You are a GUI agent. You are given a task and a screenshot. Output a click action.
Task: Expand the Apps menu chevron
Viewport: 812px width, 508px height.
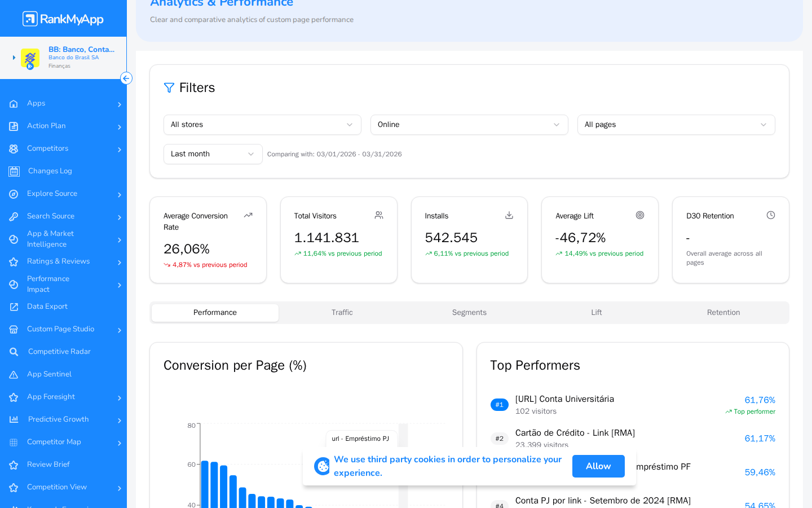(120, 104)
